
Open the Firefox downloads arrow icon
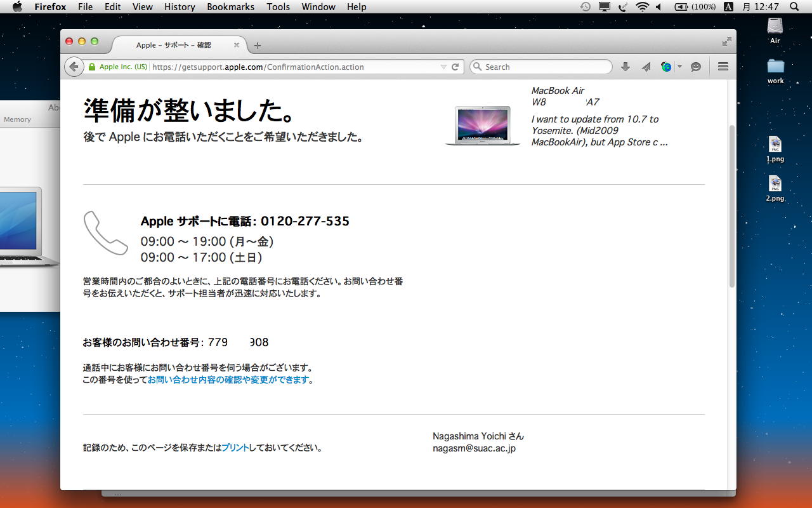pos(625,67)
